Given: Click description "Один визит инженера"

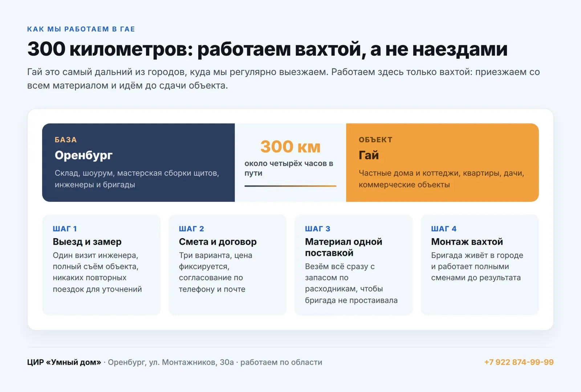Looking at the screenshot, I should tap(97, 272).
